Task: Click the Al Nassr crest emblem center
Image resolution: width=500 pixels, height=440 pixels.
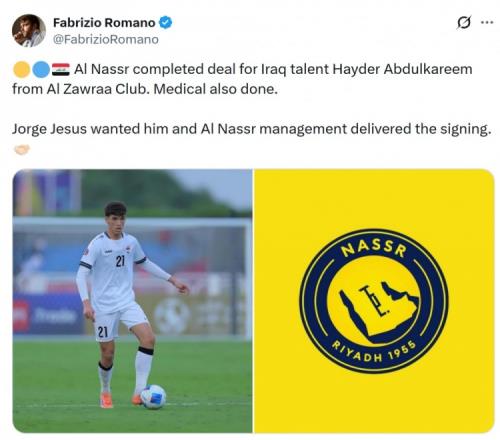Action: pos(374,301)
